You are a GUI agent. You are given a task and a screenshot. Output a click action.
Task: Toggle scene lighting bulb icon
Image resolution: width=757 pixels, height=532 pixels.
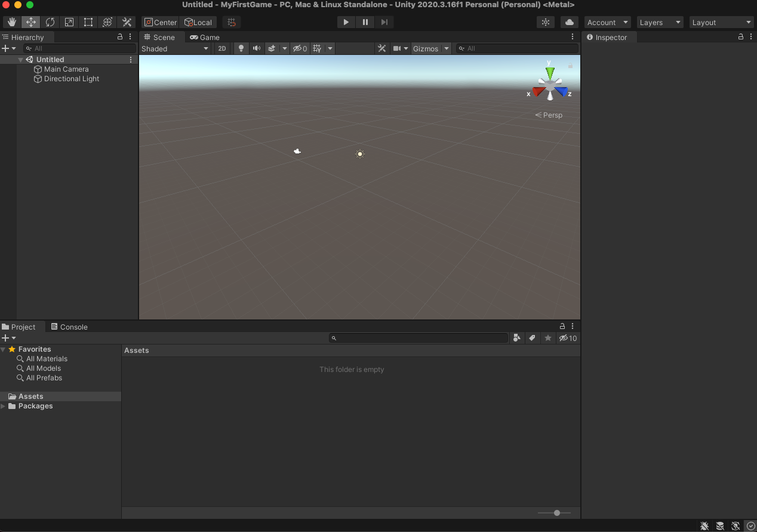click(x=241, y=48)
